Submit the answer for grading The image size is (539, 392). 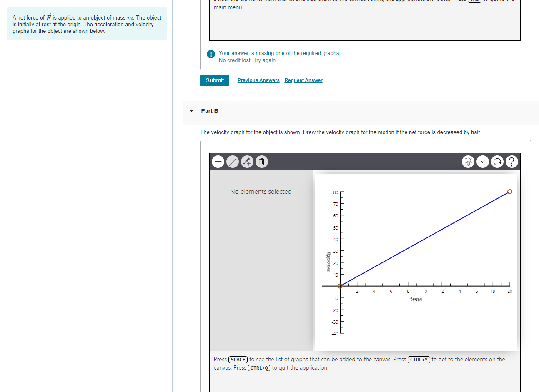pyautogui.click(x=214, y=80)
